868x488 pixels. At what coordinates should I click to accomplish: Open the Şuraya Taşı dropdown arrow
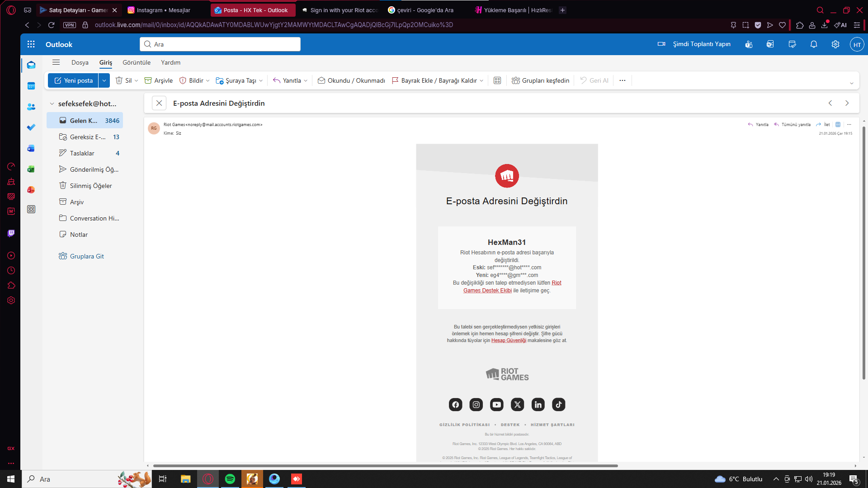pos(261,80)
